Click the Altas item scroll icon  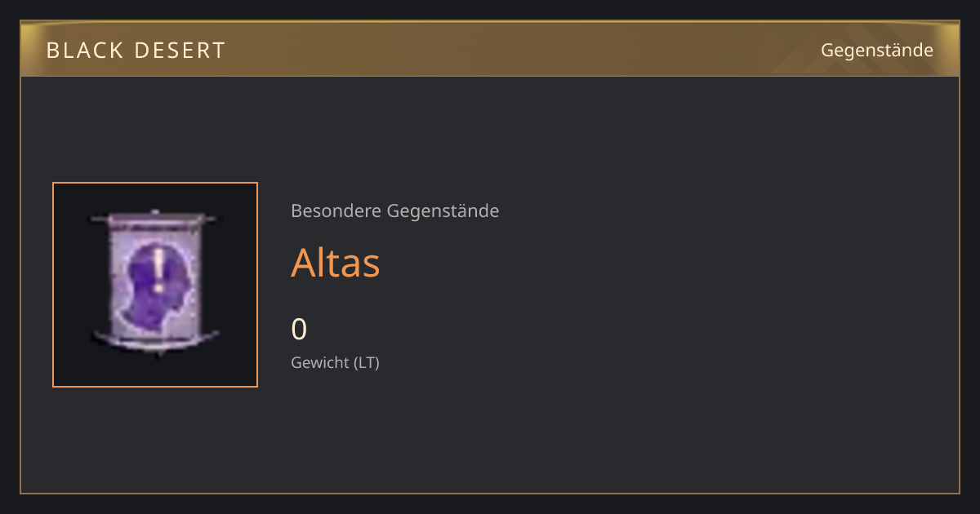click(155, 284)
